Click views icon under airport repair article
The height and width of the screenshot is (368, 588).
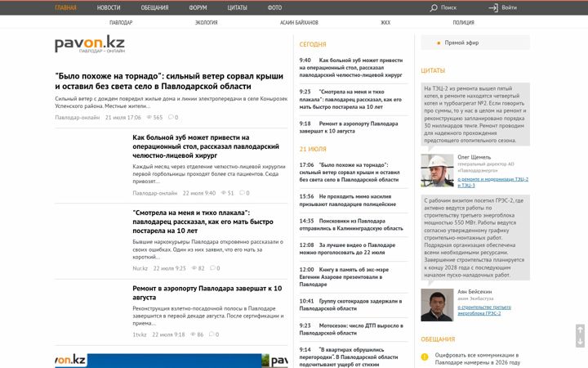tap(193, 334)
